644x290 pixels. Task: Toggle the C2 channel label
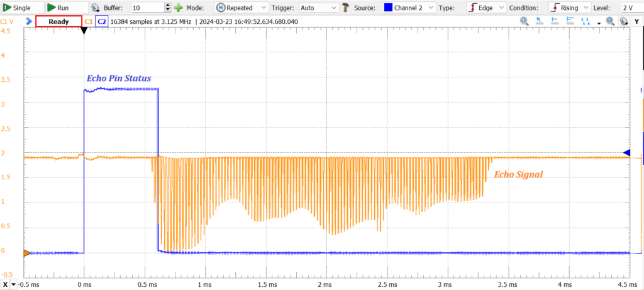(101, 21)
